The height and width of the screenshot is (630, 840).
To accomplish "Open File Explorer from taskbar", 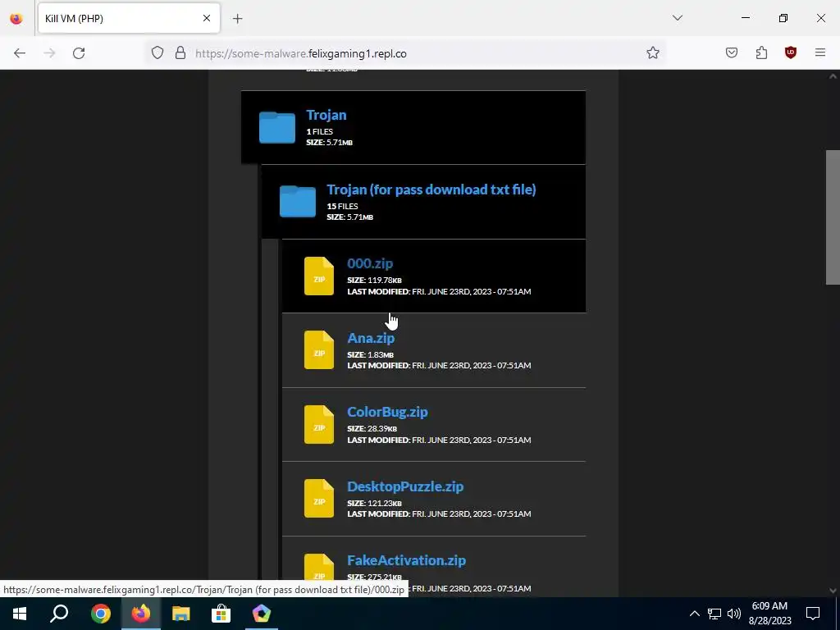I will [x=181, y=614].
